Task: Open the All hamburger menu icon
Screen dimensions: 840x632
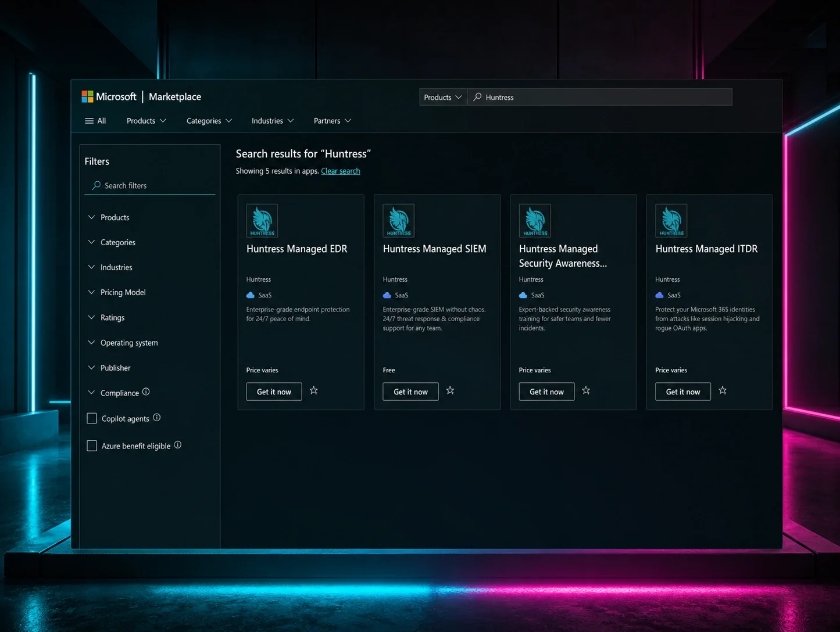Action: click(x=89, y=121)
